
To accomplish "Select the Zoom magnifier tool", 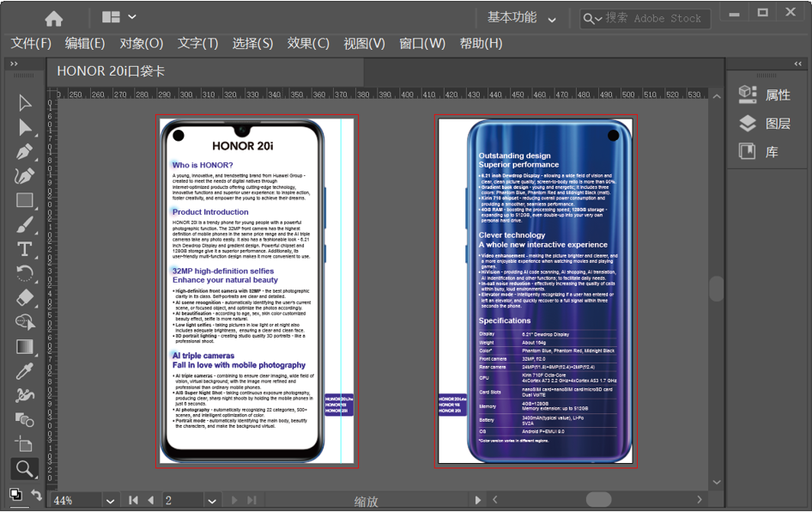I will point(24,468).
